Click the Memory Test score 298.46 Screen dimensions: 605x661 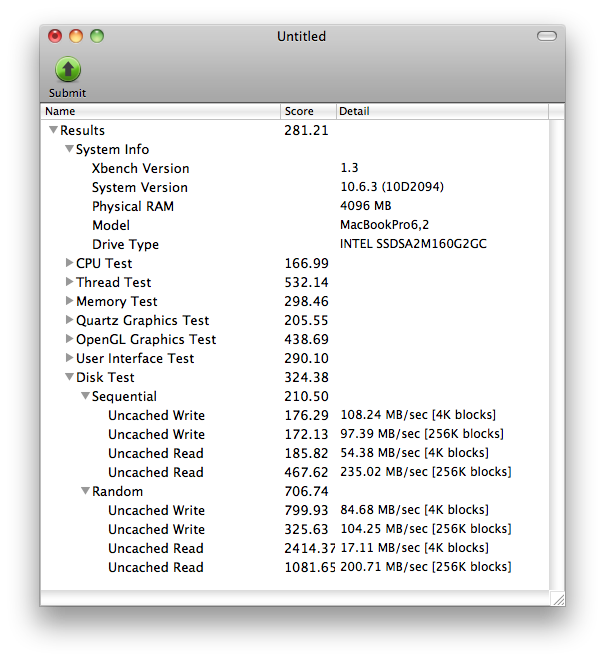pyautogui.click(x=306, y=301)
